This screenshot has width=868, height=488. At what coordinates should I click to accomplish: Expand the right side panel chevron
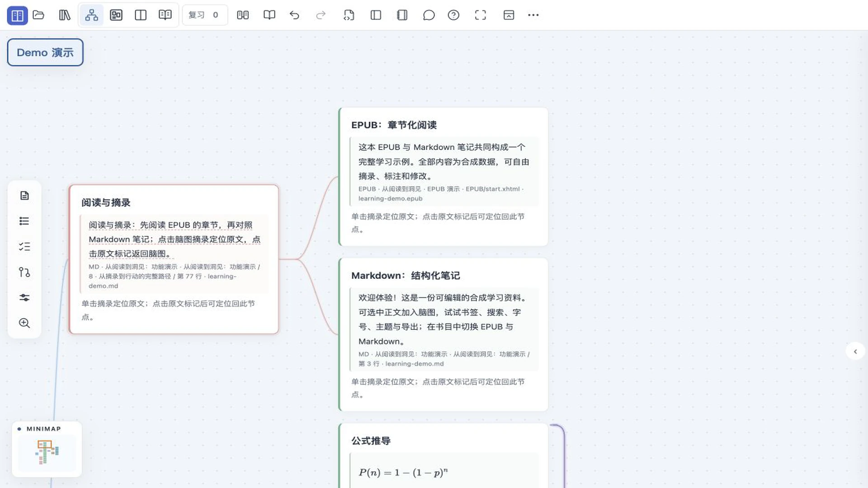[x=855, y=352]
